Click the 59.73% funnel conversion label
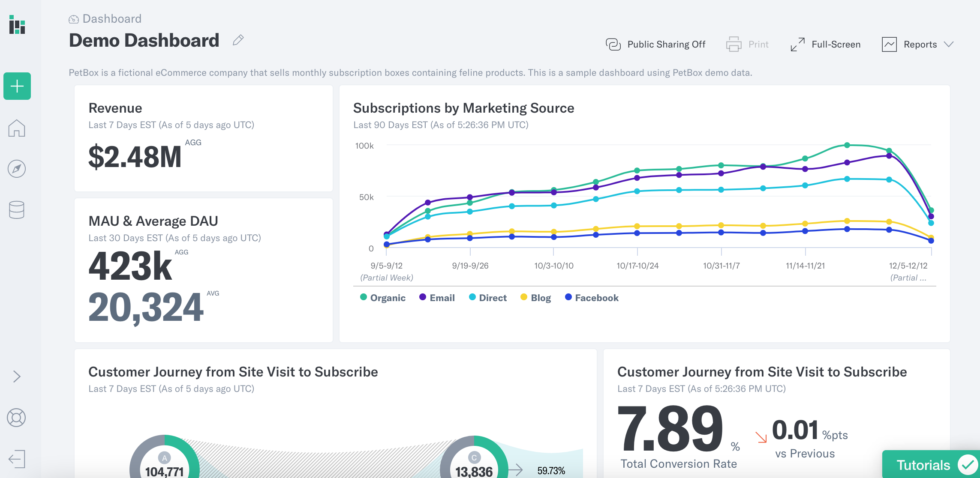Image resolution: width=980 pixels, height=478 pixels. tap(551, 471)
